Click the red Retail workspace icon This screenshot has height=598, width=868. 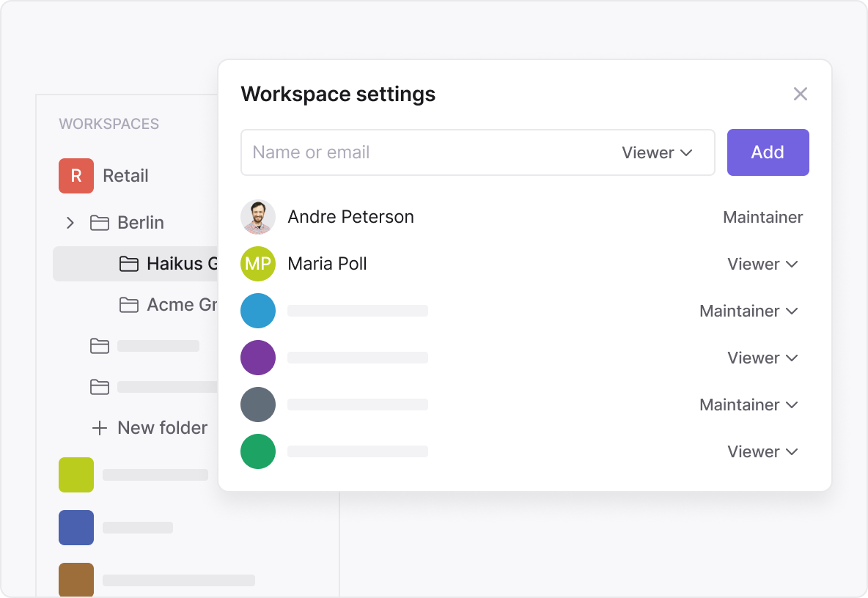pyautogui.click(x=76, y=176)
